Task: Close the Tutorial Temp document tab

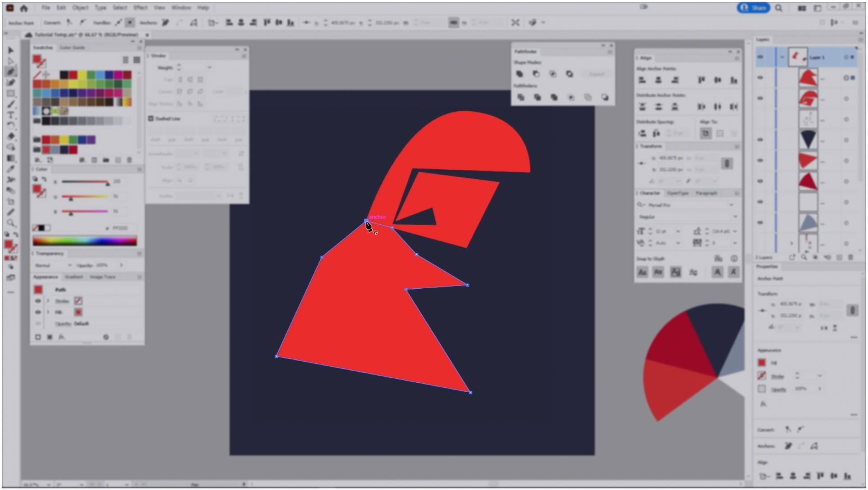Action: pyautogui.click(x=147, y=35)
